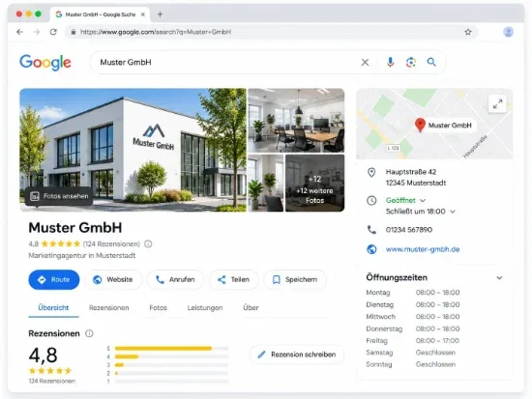Viewport: 532px width, 399px height.
Task: Open rating info icon next to 124 Rezensionen
Action: [x=148, y=243]
